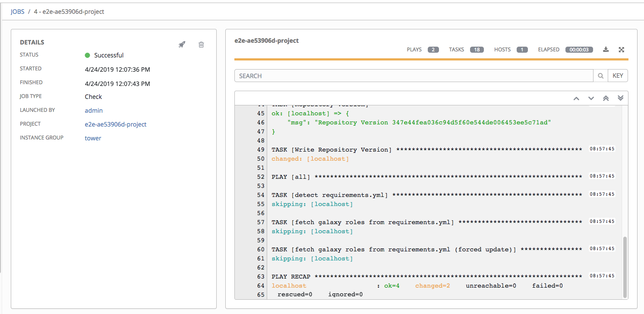The height and width of the screenshot is (314, 644).
Task: Open the search KEY help
Action: point(618,76)
